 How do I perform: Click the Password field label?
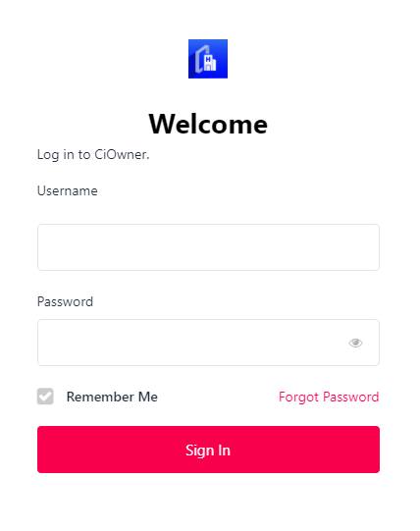pyautogui.click(x=65, y=301)
